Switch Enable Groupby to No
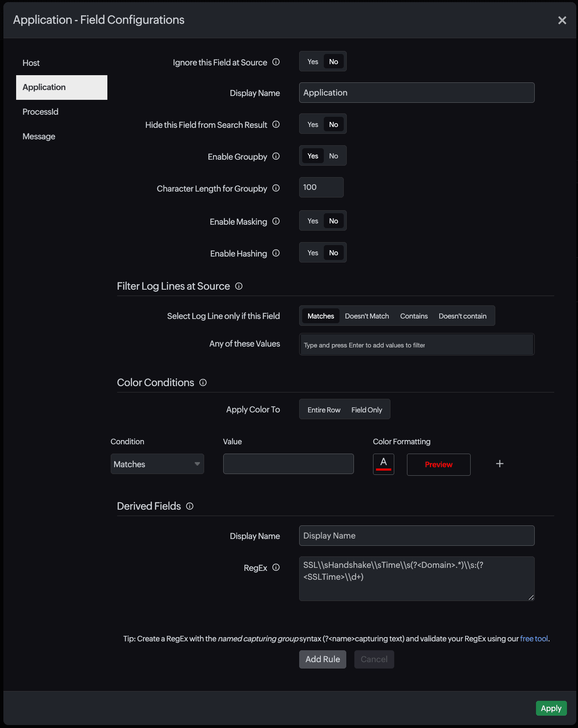Image resolution: width=578 pixels, height=728 pixels. 334,156
